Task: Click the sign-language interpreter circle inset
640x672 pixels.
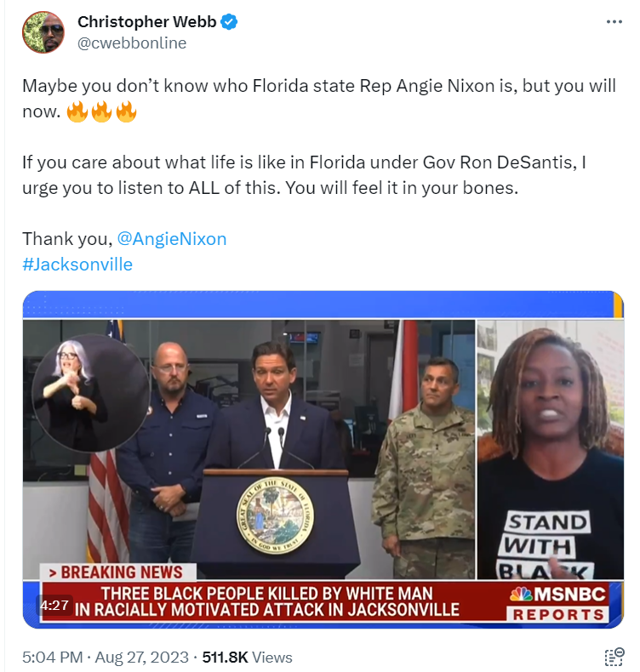Action: [90, 393]
